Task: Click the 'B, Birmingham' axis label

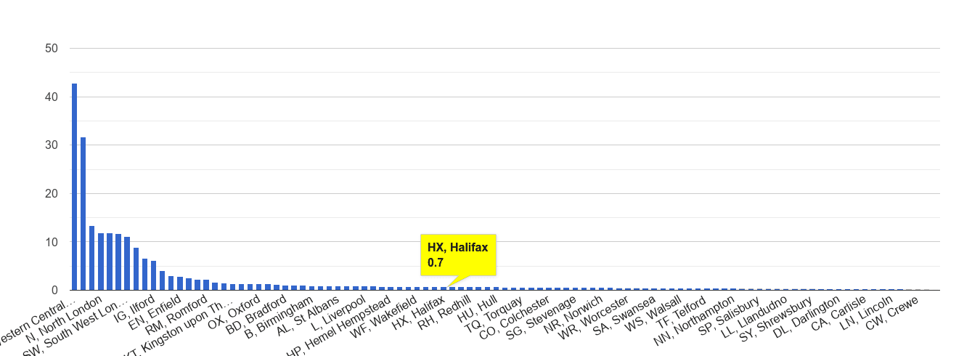Action: click(279, 317)
